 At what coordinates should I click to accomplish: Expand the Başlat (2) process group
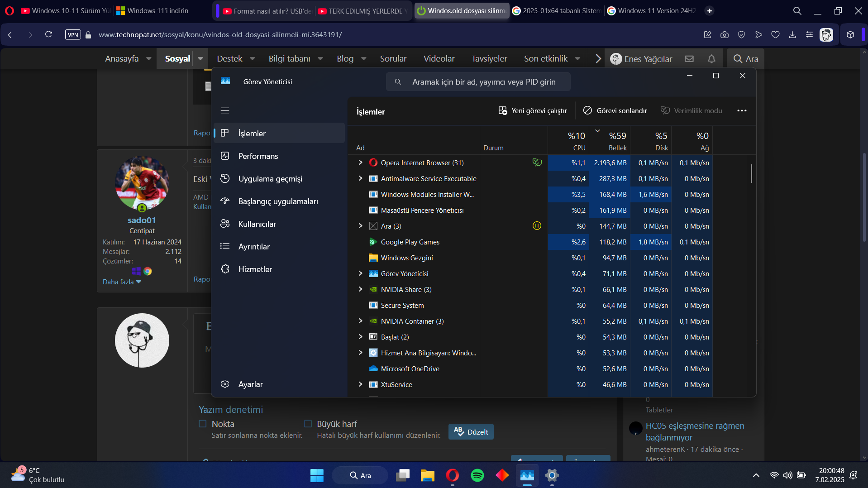coord(360,337)
